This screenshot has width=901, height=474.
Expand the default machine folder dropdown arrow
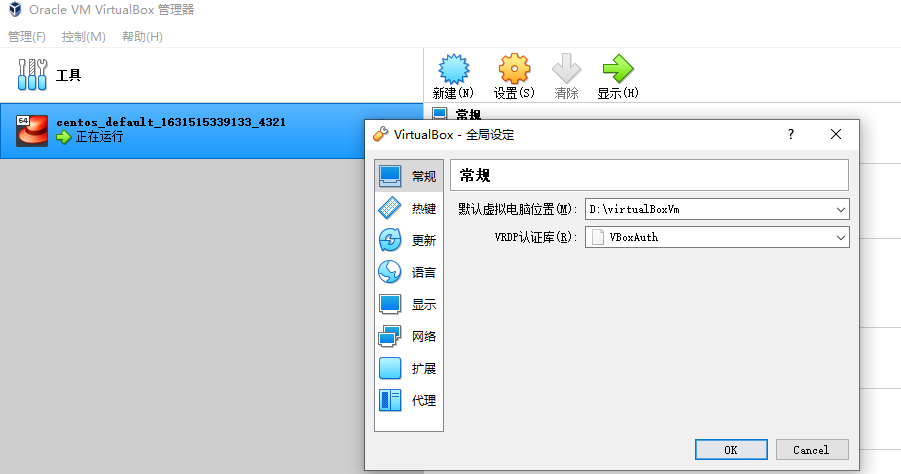point(841,210)
